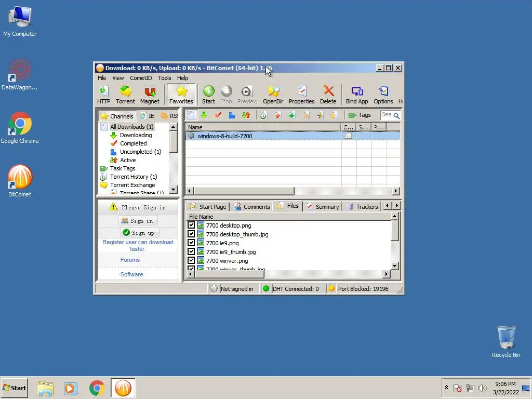This screenshot has width=532, height=399.
Task: Click the torrent history clock icon in filter bar
Action: [263, 115]
